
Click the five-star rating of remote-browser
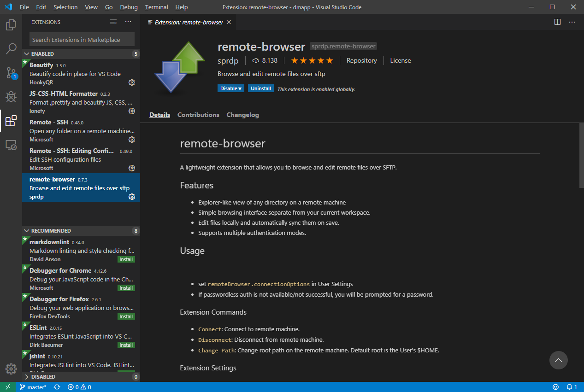coord(312,60)
